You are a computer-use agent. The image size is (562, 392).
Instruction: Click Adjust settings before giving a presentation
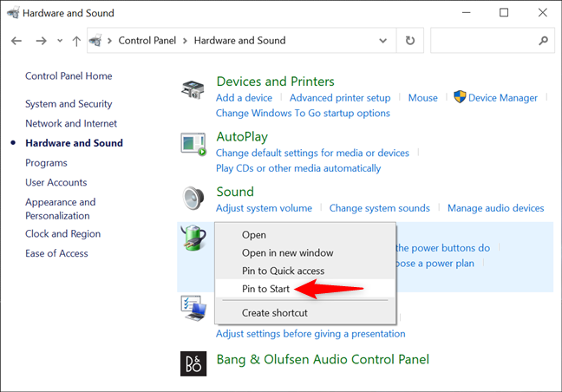click(x=310, y=334)
